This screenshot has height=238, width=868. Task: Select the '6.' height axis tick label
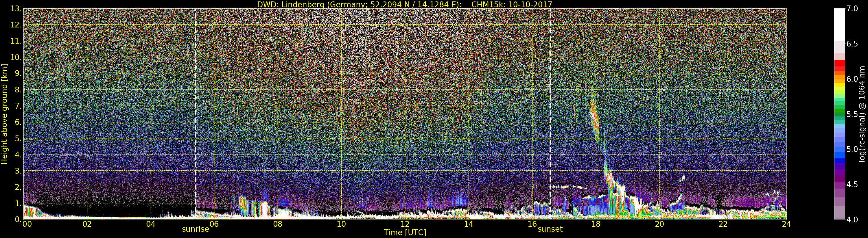pos(18,122)
